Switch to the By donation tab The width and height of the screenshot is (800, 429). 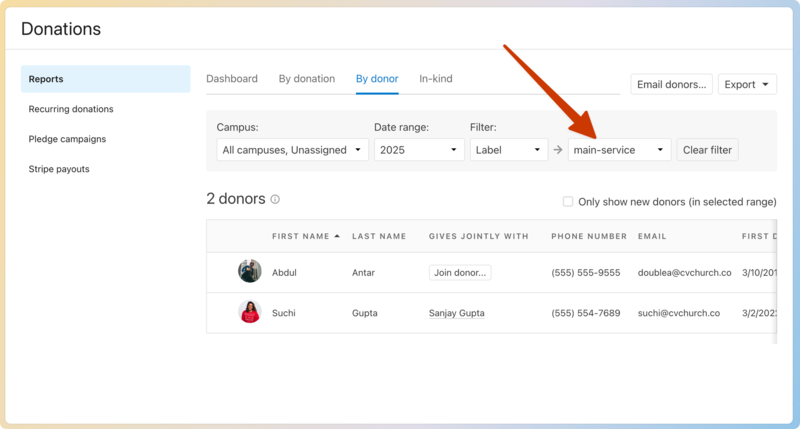[x=307, y=79]
